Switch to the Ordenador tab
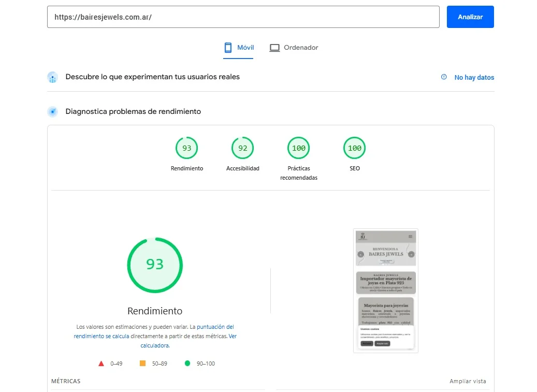Viewport: 537px width, 392px height. coord(294,47)
